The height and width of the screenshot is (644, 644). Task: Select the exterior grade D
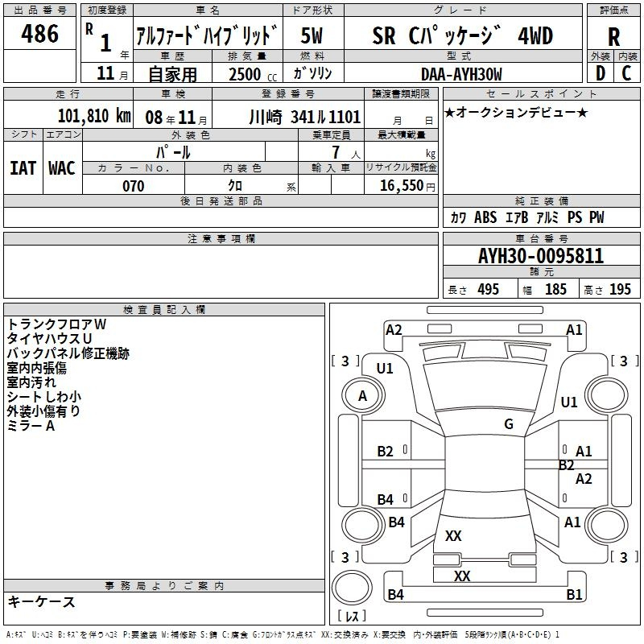[600, 72]
